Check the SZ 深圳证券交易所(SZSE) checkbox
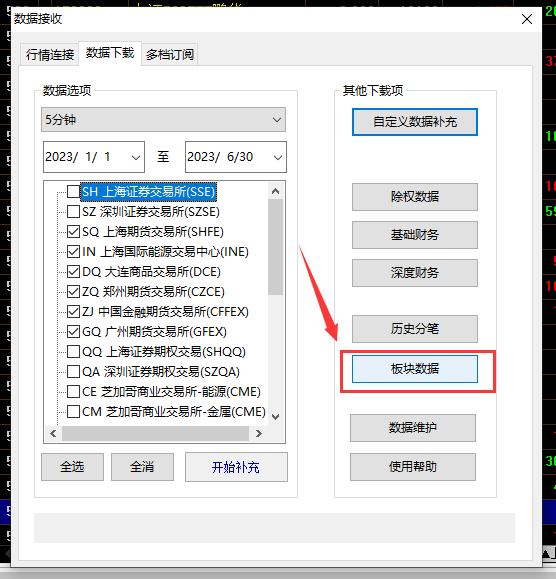This screenshot has width=556, height=579. click(73, 212)
